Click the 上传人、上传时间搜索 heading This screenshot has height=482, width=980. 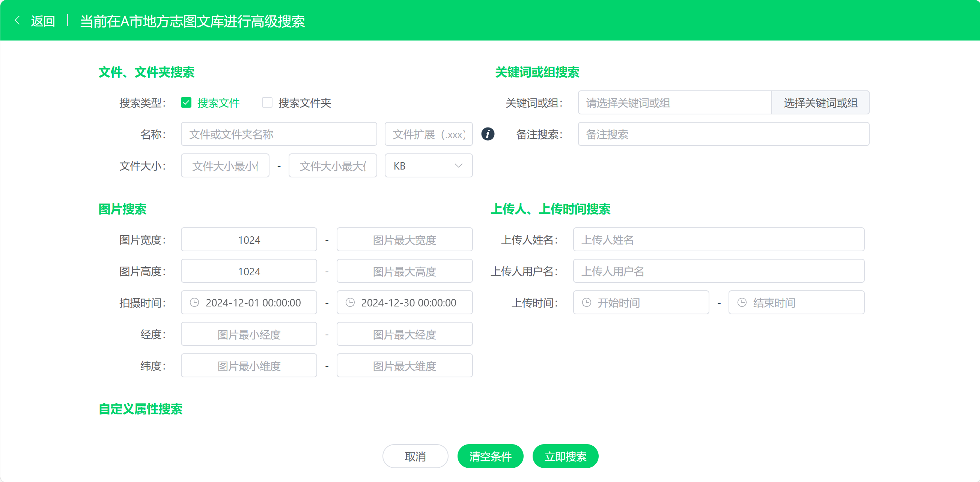click(x=550, y=209)
